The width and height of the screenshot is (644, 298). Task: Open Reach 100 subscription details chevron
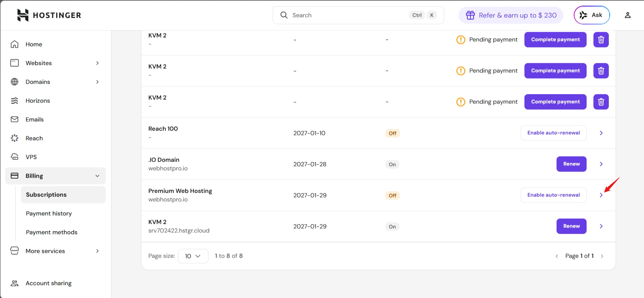click(x=601, y=133)
